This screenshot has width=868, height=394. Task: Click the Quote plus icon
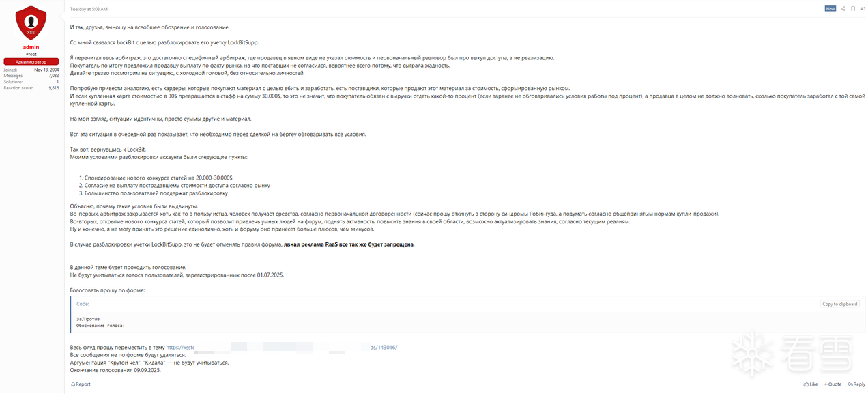pos(826,384)
